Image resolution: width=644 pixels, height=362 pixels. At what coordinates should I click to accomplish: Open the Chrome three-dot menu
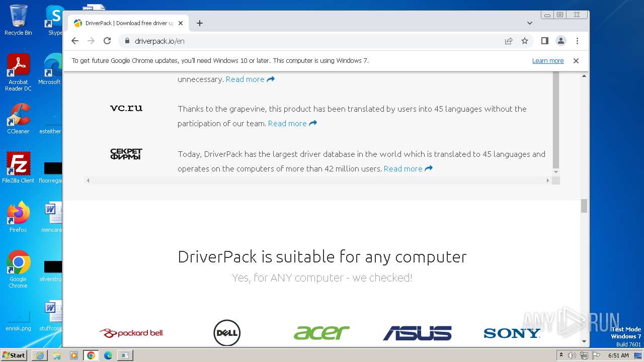pos(577,41)
